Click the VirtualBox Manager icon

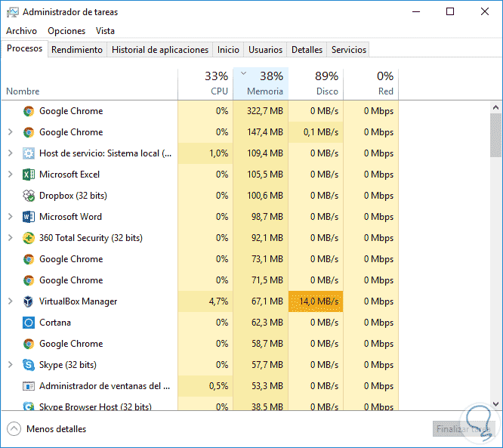pyautogui.click(x=29, y=301)
